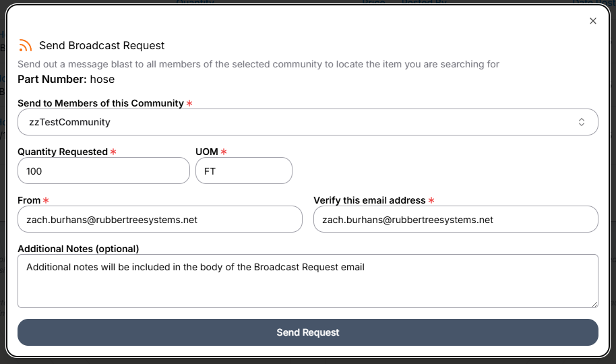The height and width of the screenshot is (364, 616).
Task: Click the UOM field containing FT
Action: (x=244, y=171)
